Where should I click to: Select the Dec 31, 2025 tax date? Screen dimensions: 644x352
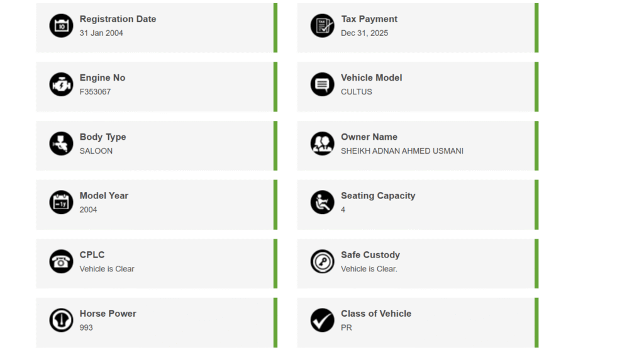point(364,33)
